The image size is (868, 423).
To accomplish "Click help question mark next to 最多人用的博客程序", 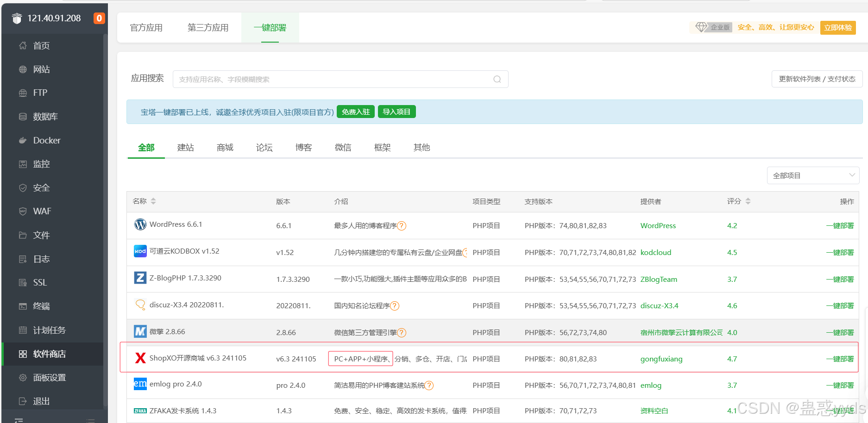I will pyautogui.click(x=402, y=226).
